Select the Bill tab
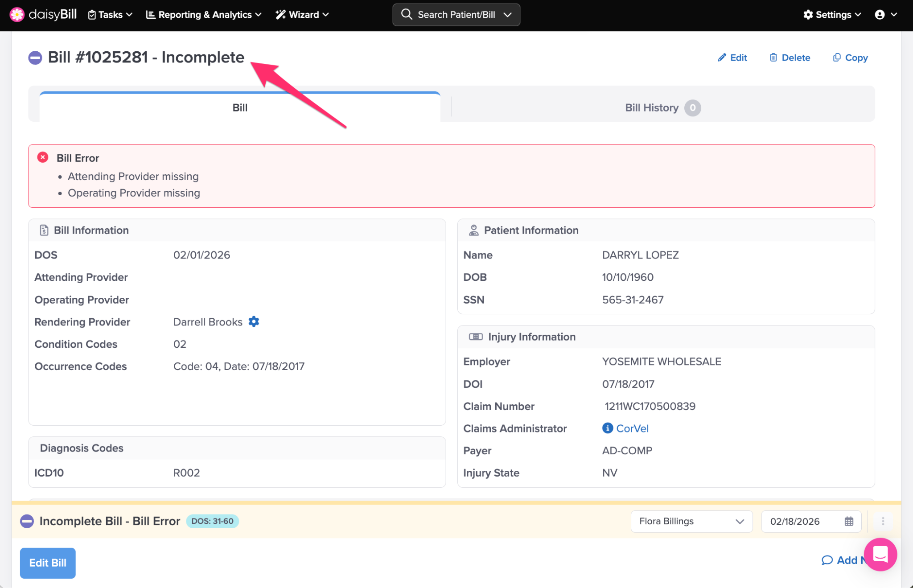This screenshot has height=588, width=913. 240,107
